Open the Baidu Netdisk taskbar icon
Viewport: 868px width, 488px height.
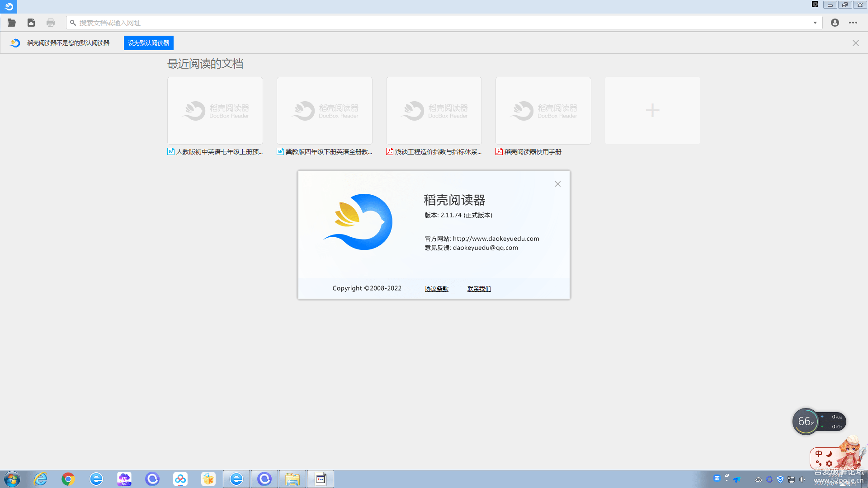coord(180,479)
